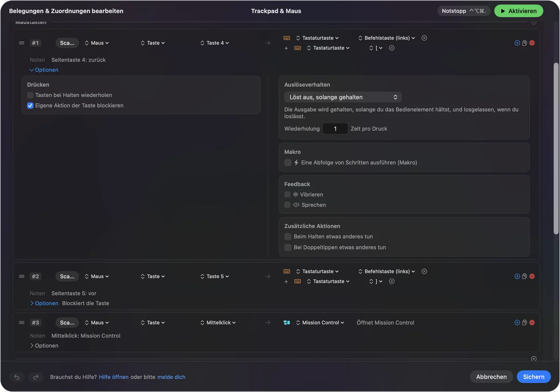This screenshot has height=392, width=560.
Task: Collapse Optionen under mapping #1
Action: click(x=44, y=70)
